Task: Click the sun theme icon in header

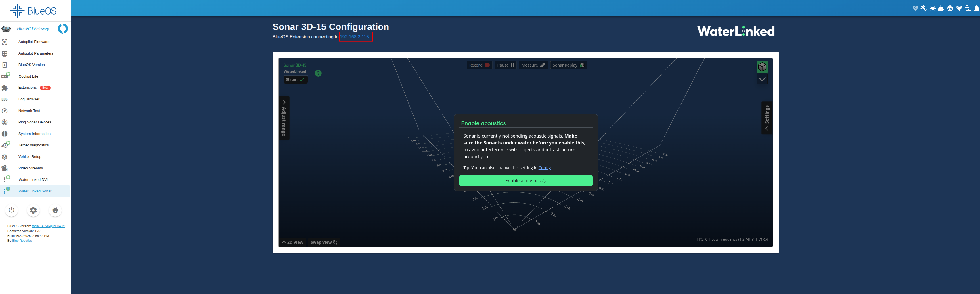Action: (933, 8)
